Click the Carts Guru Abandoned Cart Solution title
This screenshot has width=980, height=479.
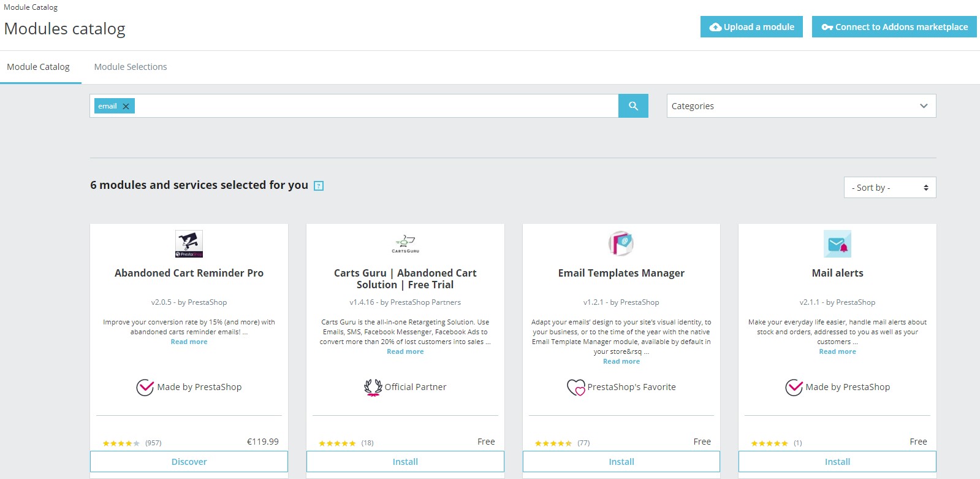(x=405, y=279)
